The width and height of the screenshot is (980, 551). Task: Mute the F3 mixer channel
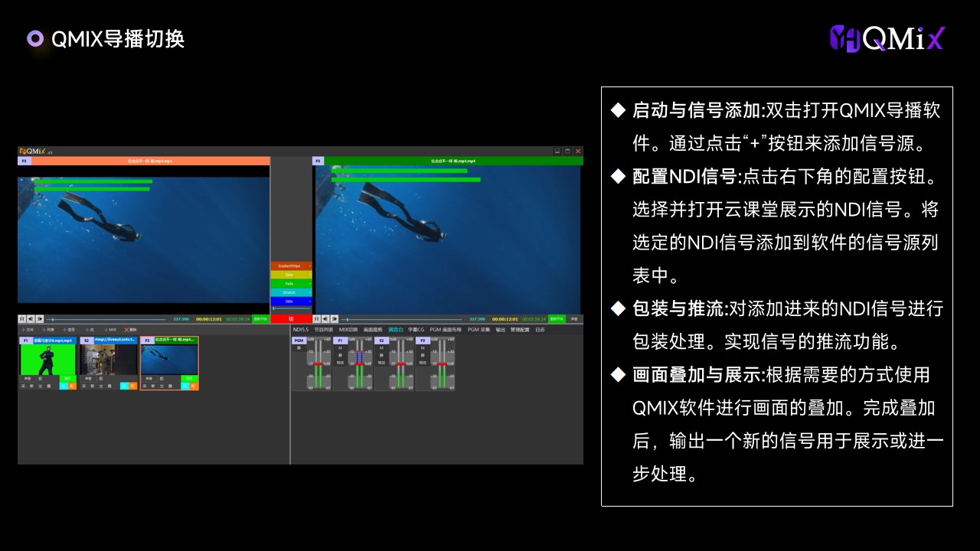(423, 355)
